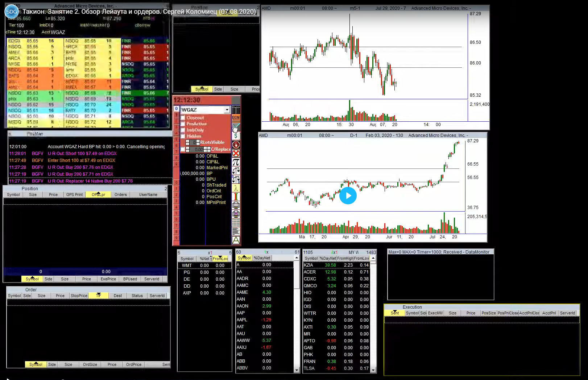588x380 pixels.
Task: Click the green letter A icon
Action: click(x=236, y=240)
